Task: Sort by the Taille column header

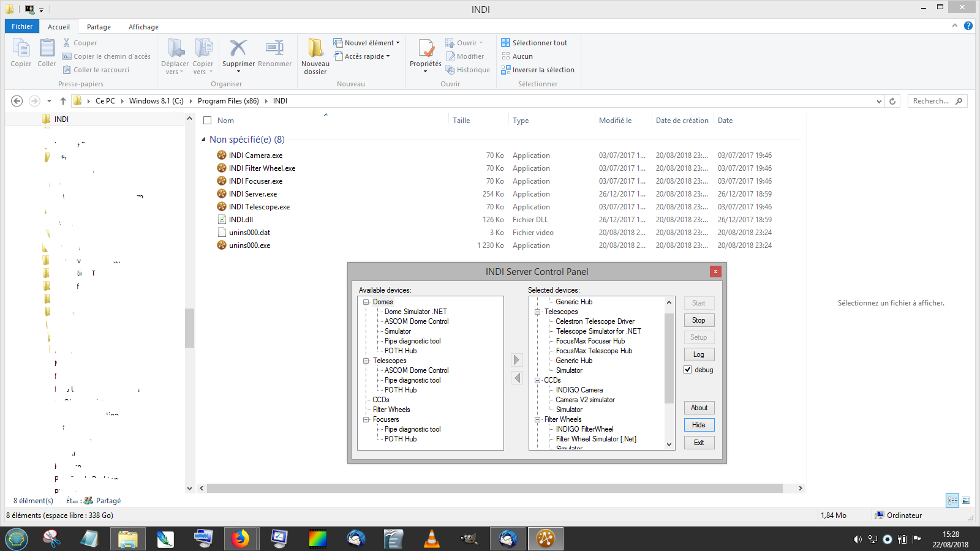Action: [x=461, y=121]
